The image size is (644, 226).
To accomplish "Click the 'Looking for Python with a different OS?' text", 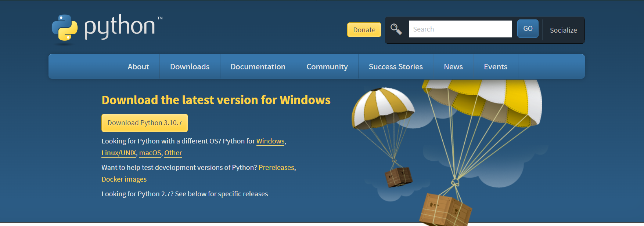I will point(161,141).
